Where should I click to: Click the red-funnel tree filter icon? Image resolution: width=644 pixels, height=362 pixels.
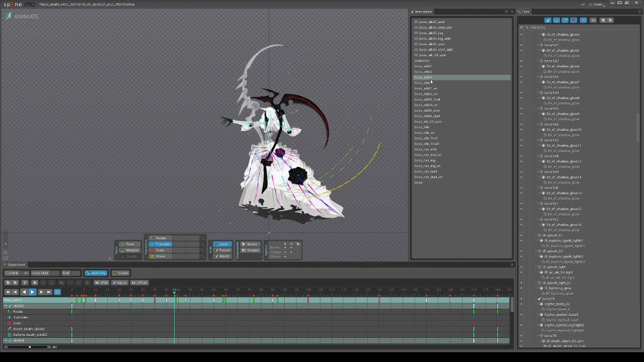click(x=574, y=21)
